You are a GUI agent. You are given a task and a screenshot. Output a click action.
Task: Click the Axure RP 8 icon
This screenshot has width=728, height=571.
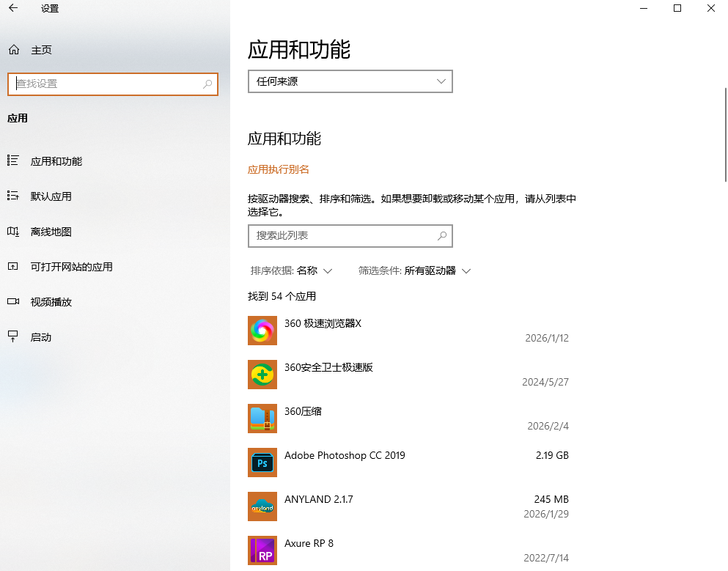pos(262,550)
